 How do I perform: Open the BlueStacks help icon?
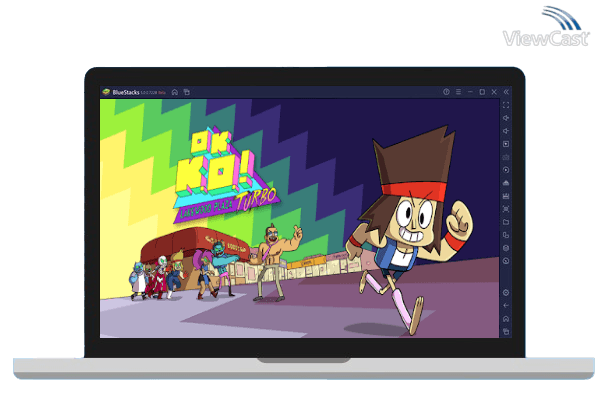[446, 92]
